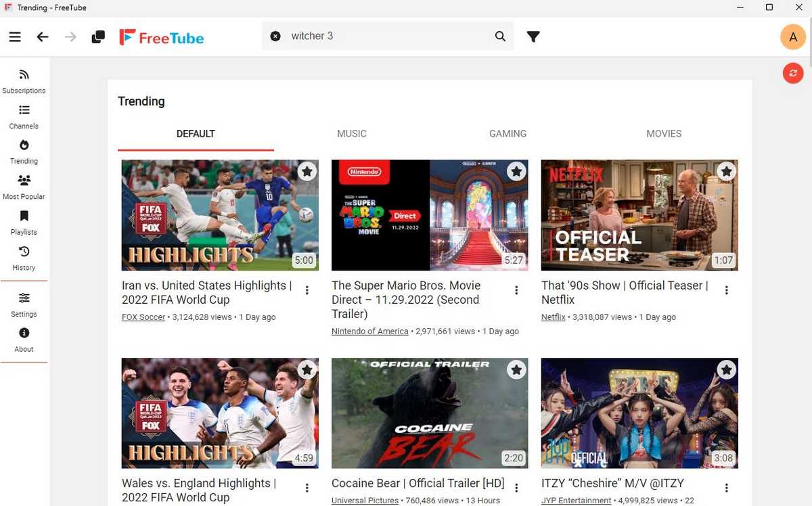Select the DEFAULT trending tab

196,134
